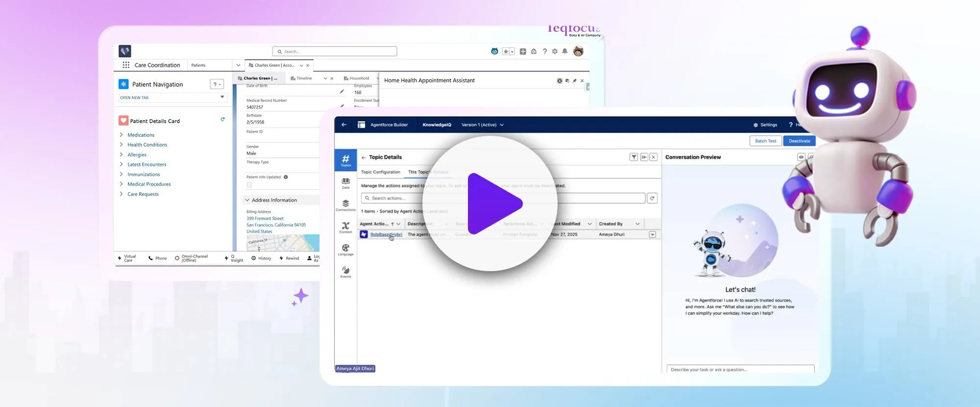Refresh the agent actions list
This screenshot has height=407, width=980.
point(652,198)
